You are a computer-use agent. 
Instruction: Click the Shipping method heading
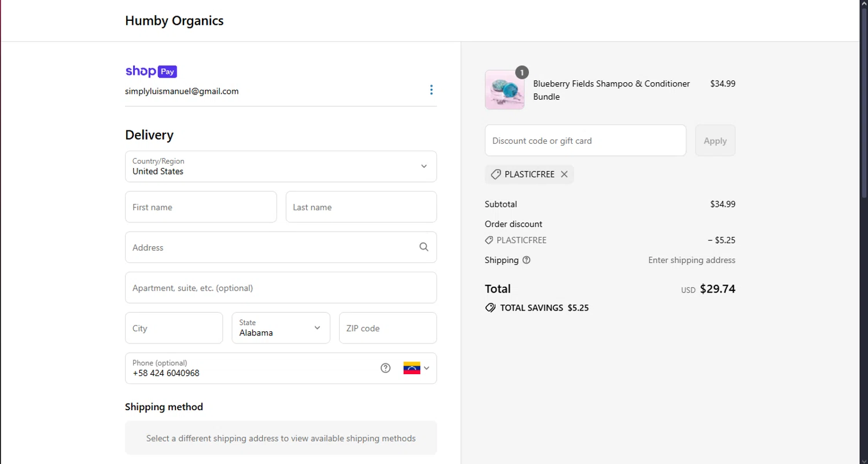click(164, 407)
